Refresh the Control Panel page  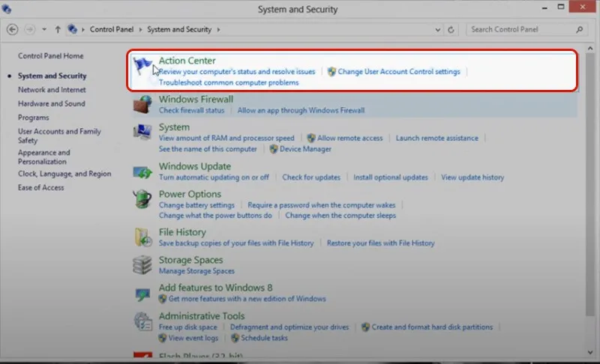[x=451, y=30]
